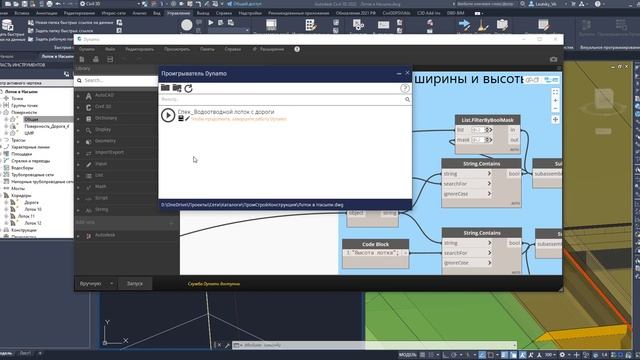
Task: Open the folder browse icon in Dynamo Player
Action: point(165,88)
